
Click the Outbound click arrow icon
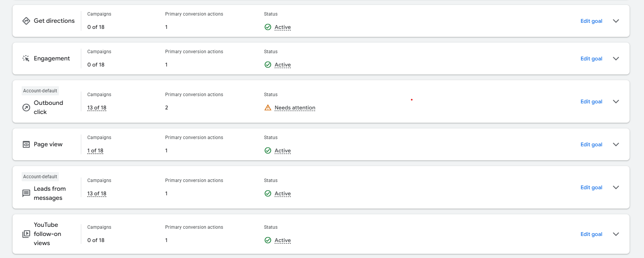(26, 108)
